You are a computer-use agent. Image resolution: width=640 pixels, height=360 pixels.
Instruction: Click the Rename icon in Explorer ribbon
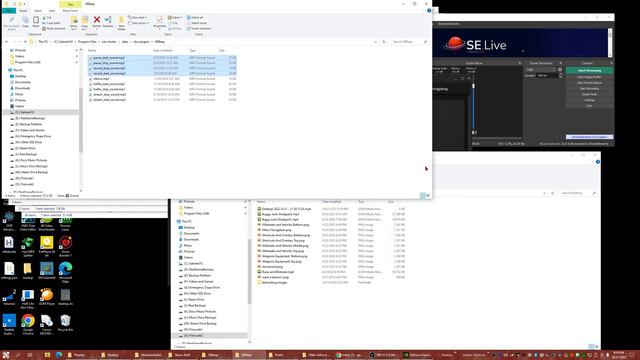coord(108,20)
